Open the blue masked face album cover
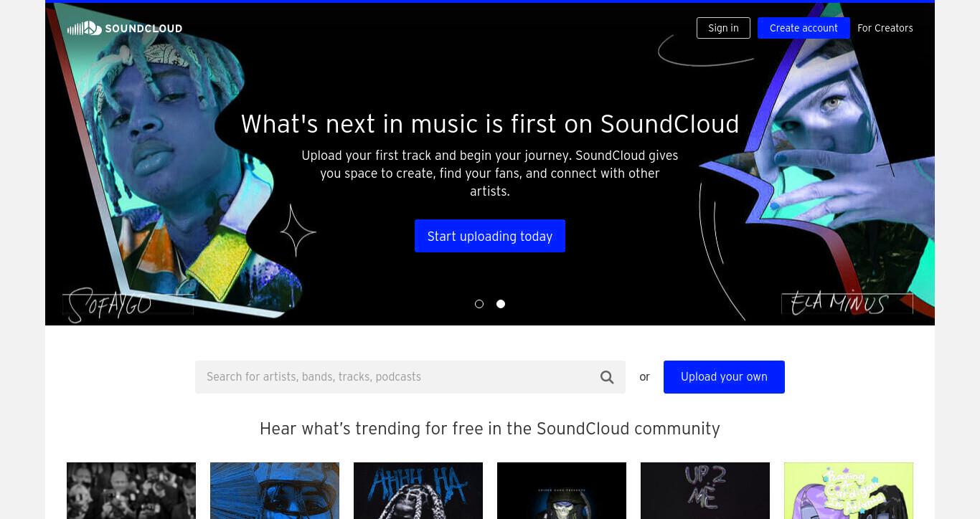Viewport: 980px width, 519px height. click(275, 490)
